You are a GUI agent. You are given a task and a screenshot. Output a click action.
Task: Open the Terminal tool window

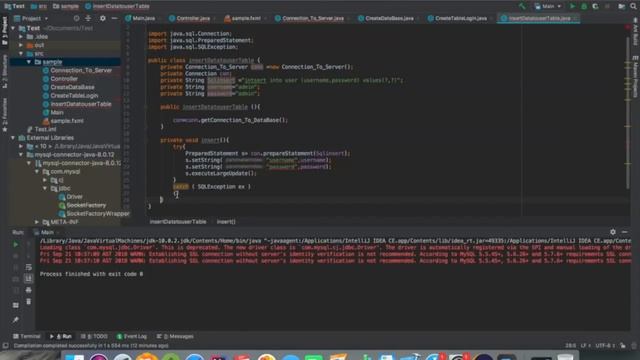(27, 336)
